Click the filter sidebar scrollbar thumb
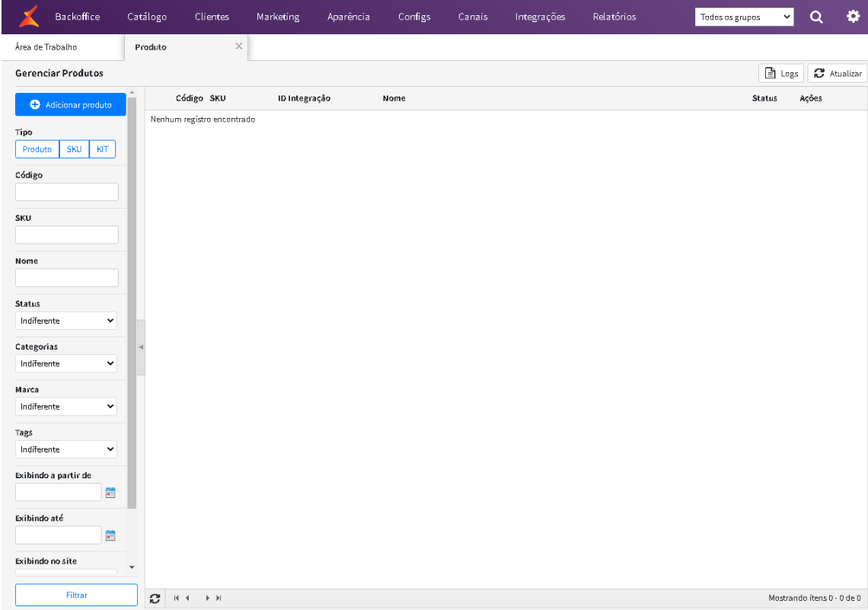This screenshot has height=610, width=868. [132, 303]
